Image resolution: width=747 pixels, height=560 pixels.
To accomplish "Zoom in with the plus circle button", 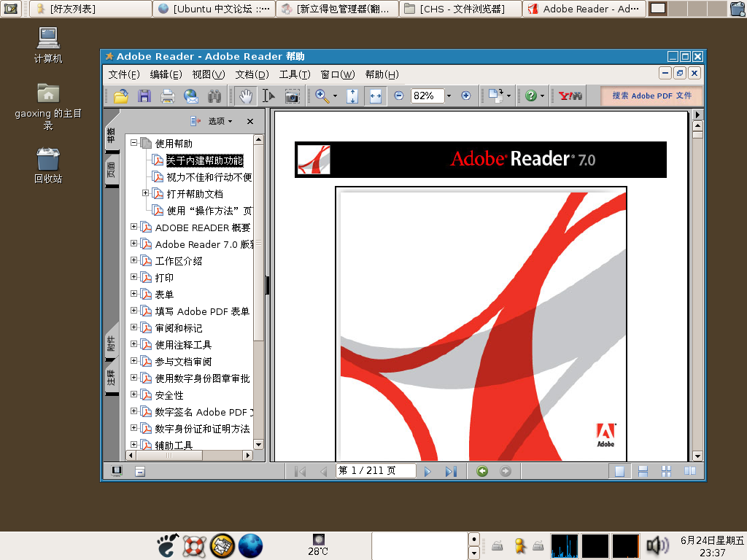I will point(466,96).
